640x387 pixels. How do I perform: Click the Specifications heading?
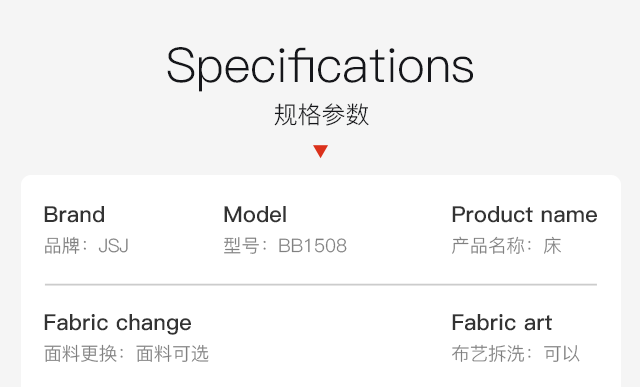click(320, 67)
